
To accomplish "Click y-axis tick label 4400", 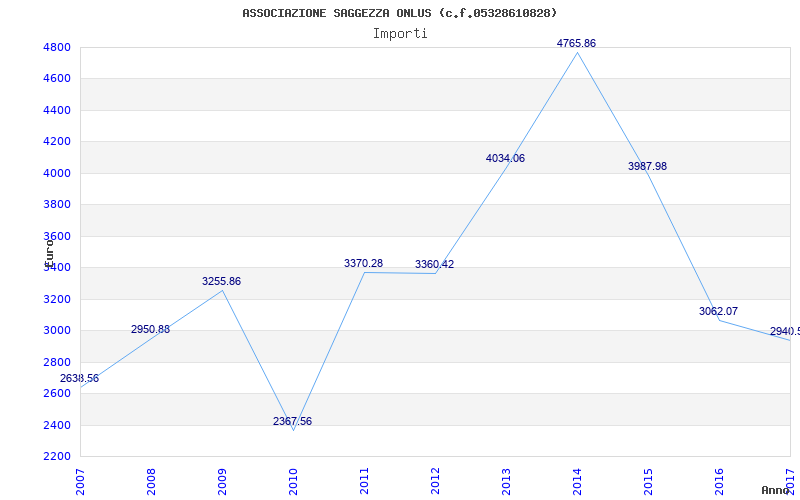I will [56, 111].
